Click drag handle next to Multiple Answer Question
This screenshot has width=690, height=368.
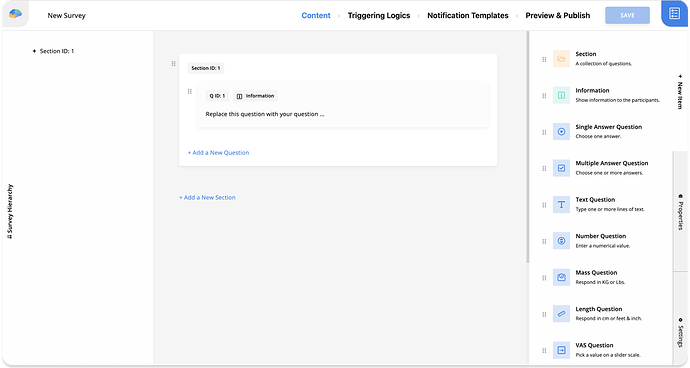pyautogui.click(x=544, y=169)
